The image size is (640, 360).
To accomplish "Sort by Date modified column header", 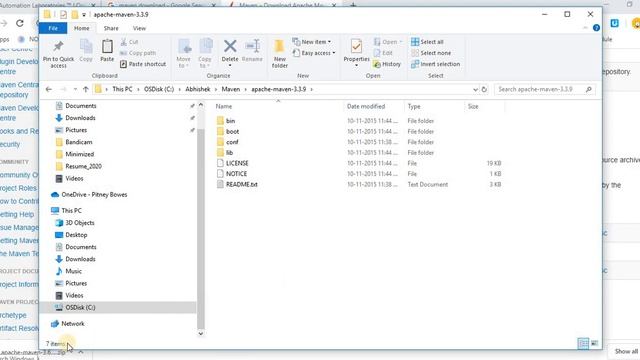I will 366,106.
